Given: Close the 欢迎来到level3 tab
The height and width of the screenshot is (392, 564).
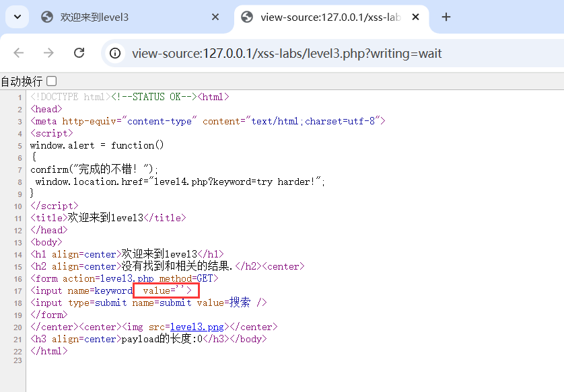Looking at the screenshot, I should click(x=215, y=17).
